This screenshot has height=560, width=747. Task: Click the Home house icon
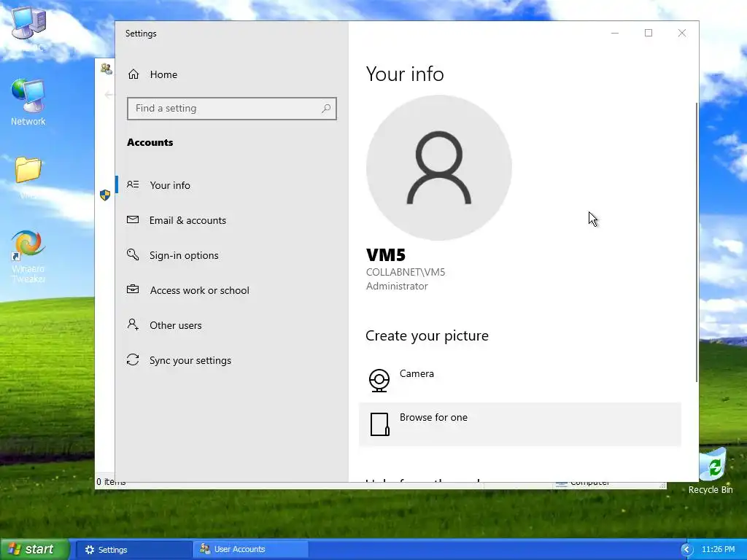[133, 74]
